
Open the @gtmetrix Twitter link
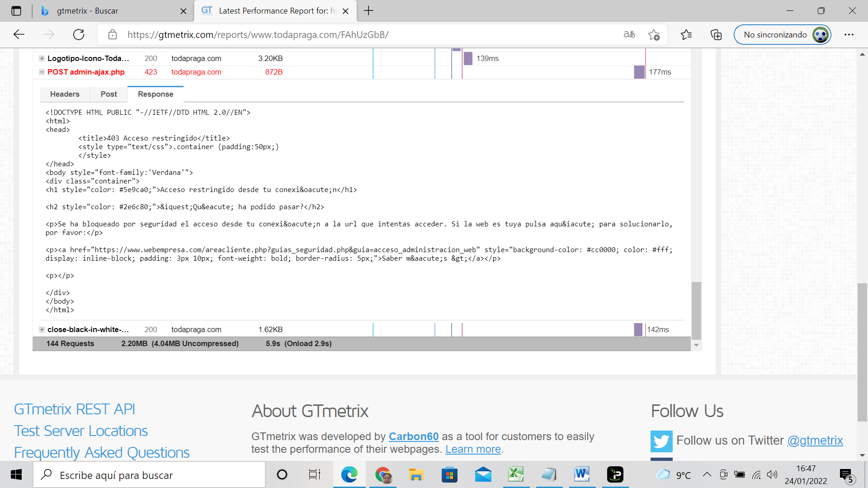point(815,440)
